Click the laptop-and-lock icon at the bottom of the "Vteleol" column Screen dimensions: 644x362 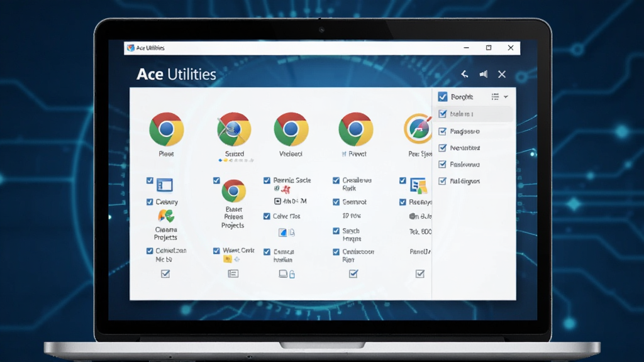pos(287,274)
